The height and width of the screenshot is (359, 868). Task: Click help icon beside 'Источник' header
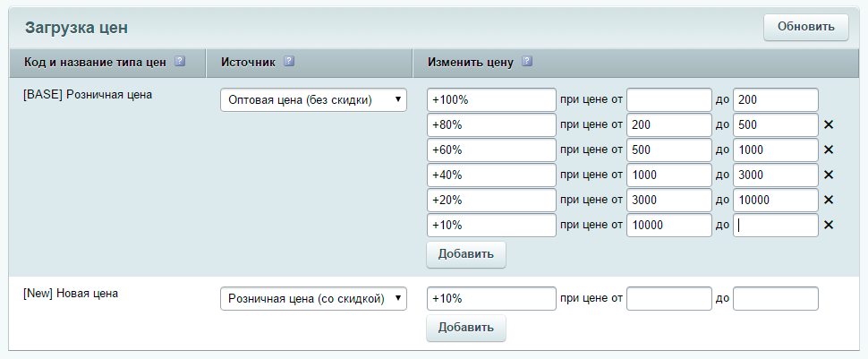(x=289, y=62)
